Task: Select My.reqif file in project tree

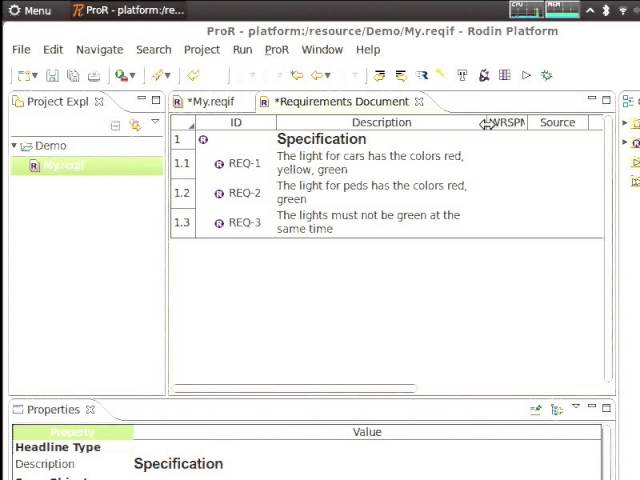Action: tap(63, 165)
